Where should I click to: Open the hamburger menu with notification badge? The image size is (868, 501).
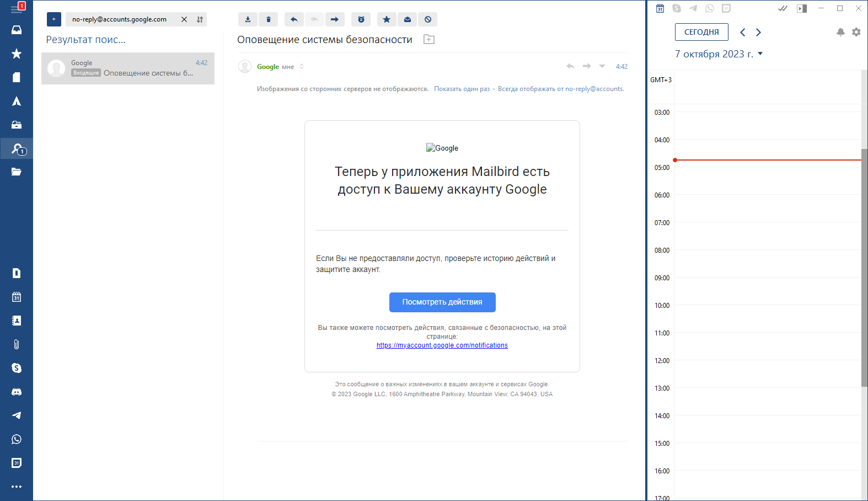click(x=17, y=9)
